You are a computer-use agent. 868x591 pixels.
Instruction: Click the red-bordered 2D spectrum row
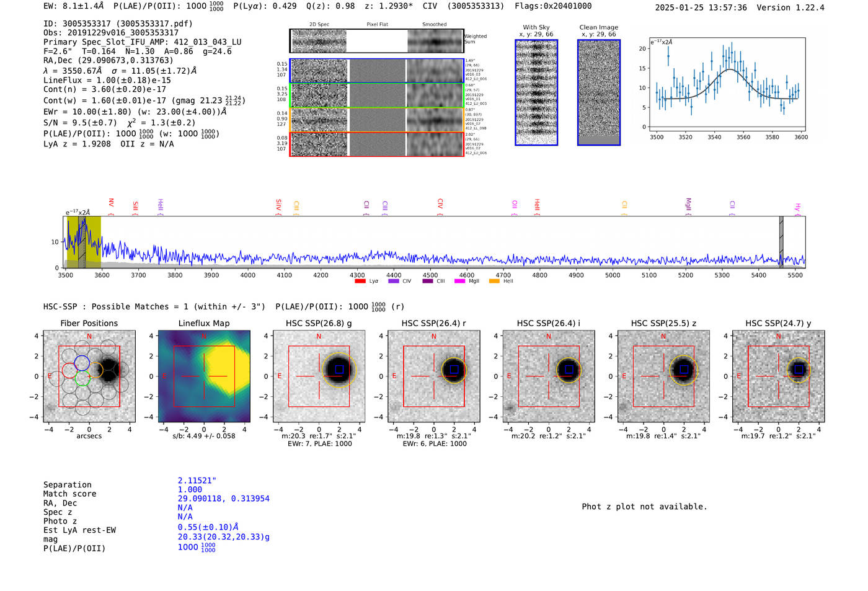(376, 144)
